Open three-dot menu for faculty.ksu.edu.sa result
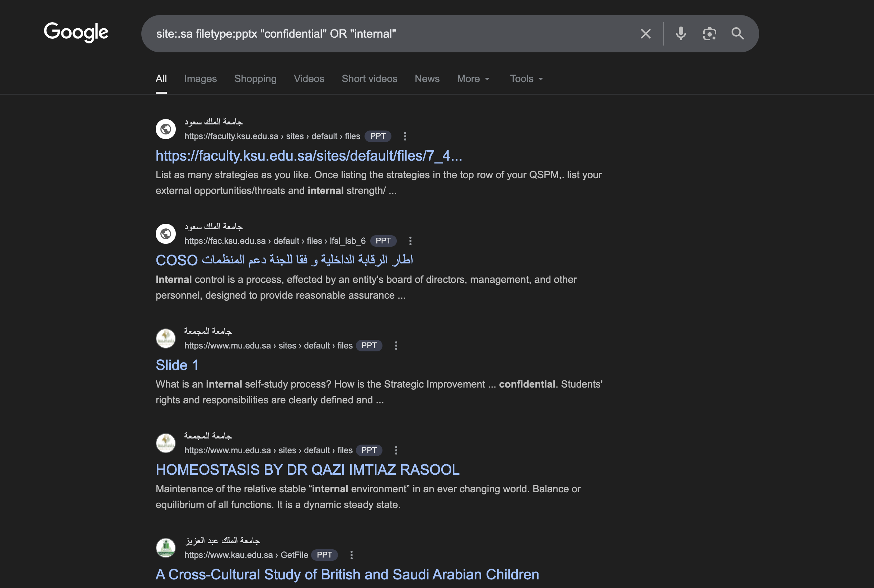Image resolution: width=874 pixels, height=588 pixels. click(405, 136)
